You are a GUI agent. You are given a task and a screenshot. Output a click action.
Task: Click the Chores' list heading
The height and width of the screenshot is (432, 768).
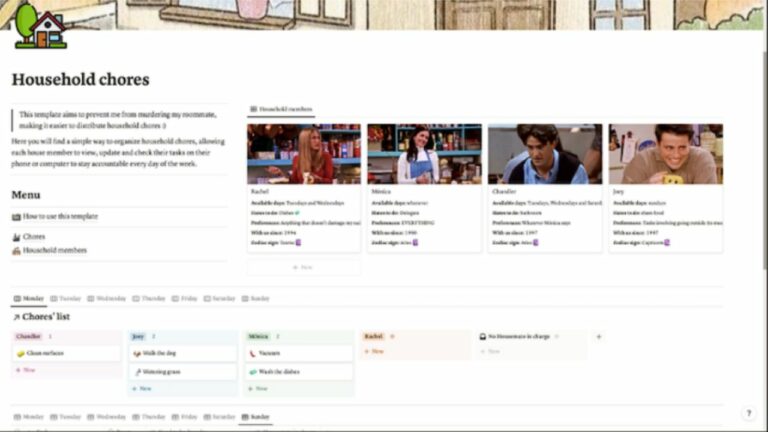click(x=46, y=317)
